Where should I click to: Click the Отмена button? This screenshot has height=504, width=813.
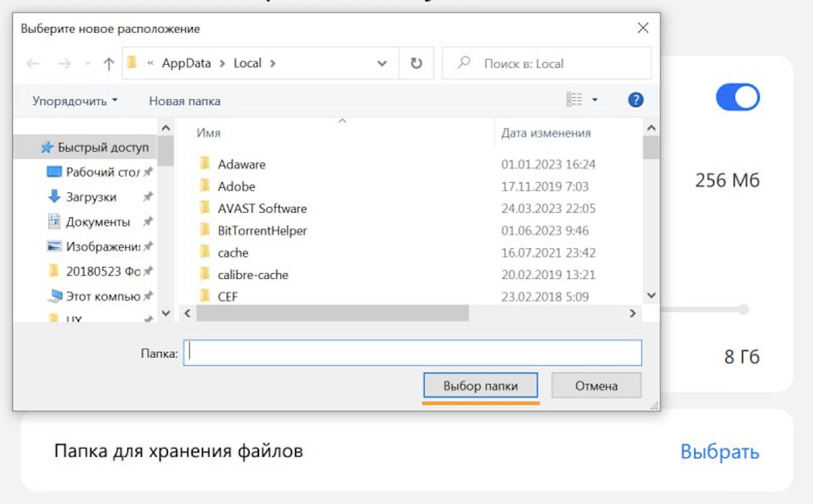(596, 385)
